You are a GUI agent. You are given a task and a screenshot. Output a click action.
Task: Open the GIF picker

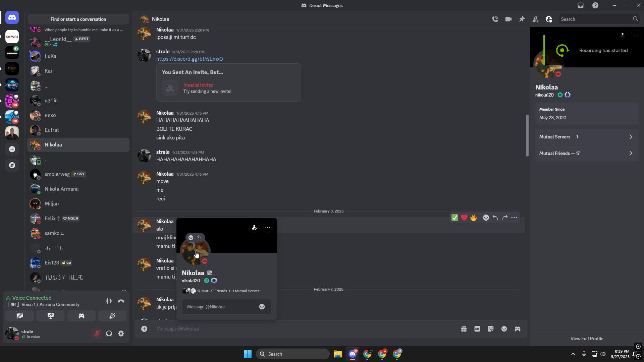[477, 329]
